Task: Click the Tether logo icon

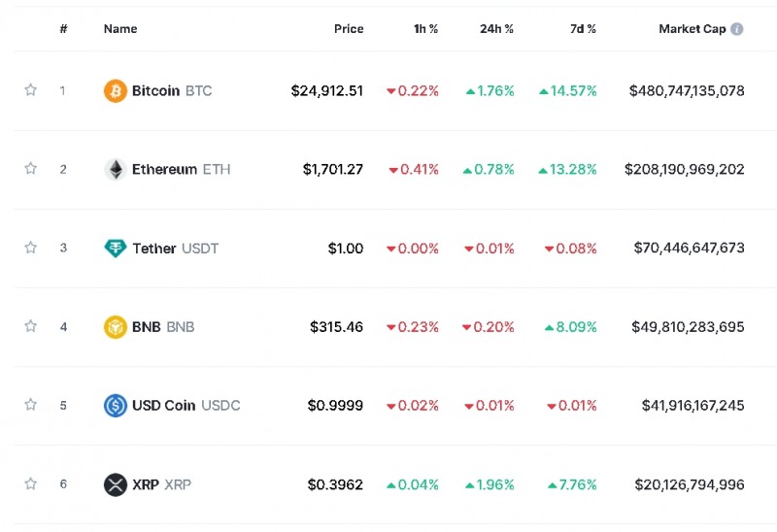Action: 115,249
